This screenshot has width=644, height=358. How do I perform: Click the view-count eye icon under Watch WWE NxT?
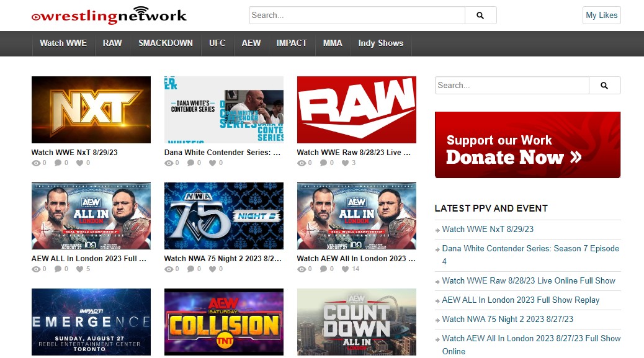coord(37,163)
